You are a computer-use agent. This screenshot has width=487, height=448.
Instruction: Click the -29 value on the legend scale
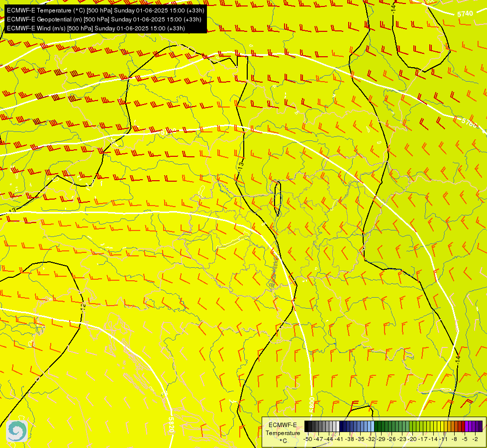tap(381, 440)
